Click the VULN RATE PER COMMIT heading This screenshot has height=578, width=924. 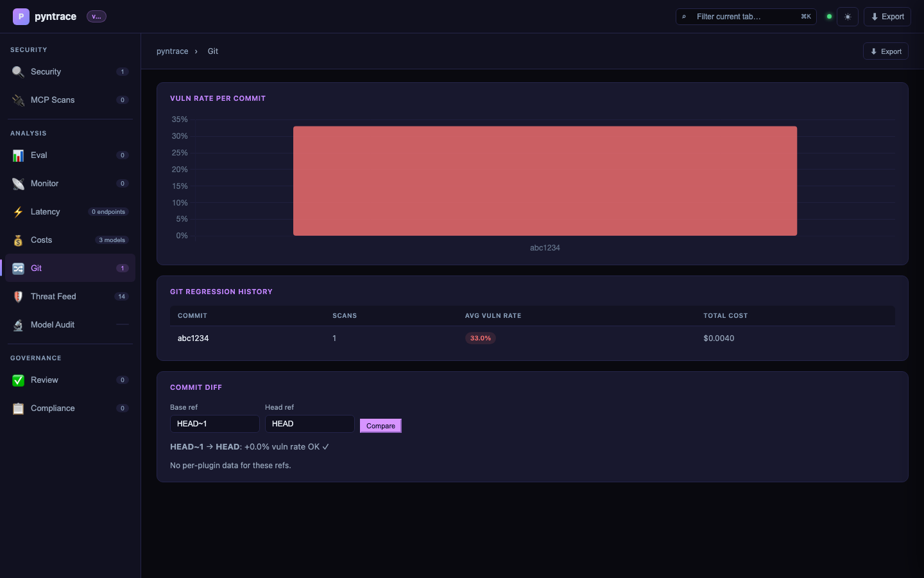218,99
